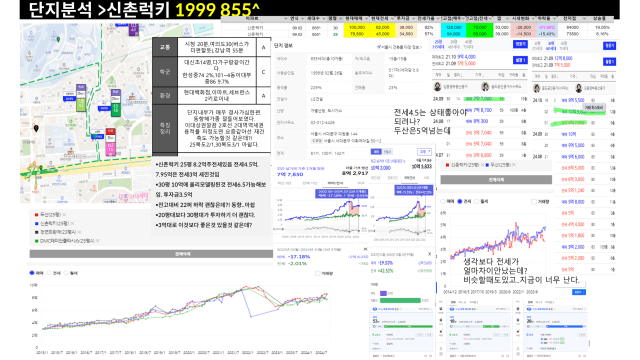
Task: Click the 7억 7,850 recent sale price
Action: click(290, 174)
